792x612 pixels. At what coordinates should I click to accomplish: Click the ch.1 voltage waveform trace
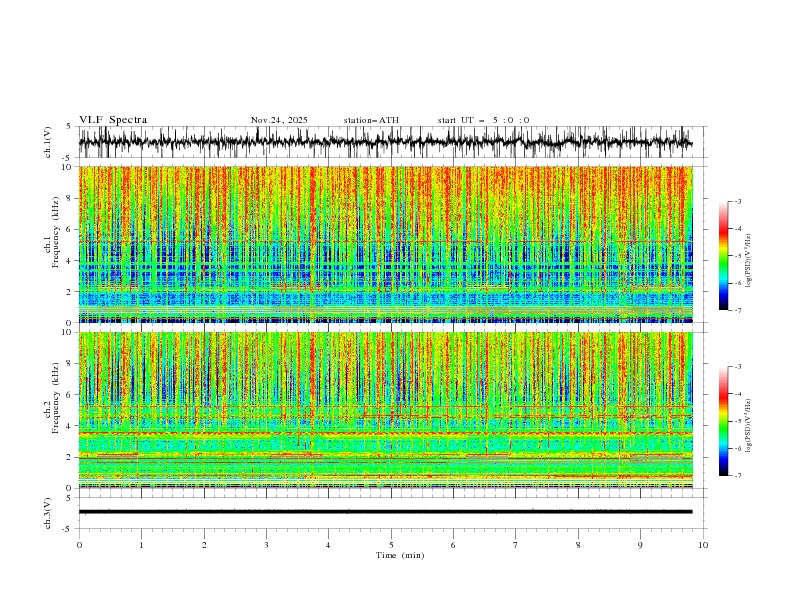click(x=385, y=142)
